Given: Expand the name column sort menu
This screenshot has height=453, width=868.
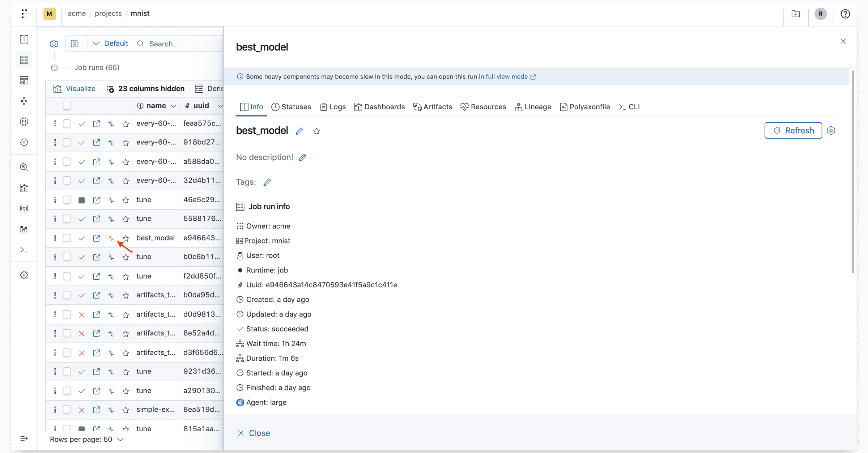Looking at the screenshot, I should click(174, 106).
